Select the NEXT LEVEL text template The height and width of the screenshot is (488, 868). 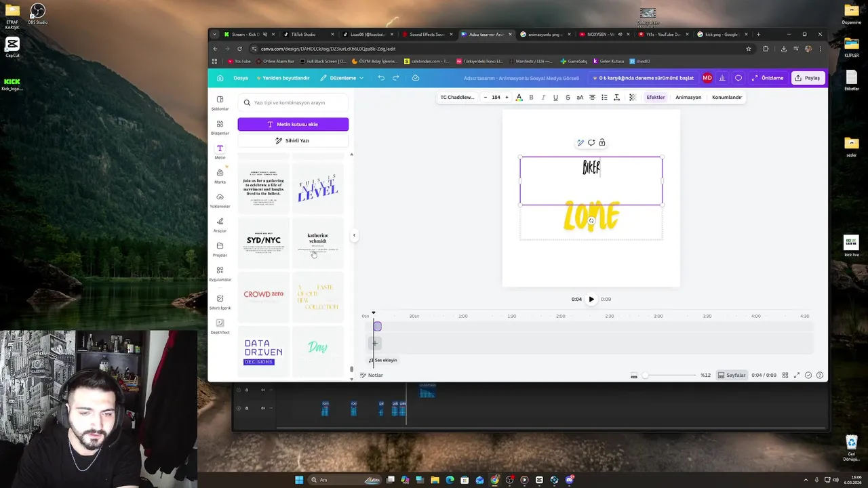(317, 188)
